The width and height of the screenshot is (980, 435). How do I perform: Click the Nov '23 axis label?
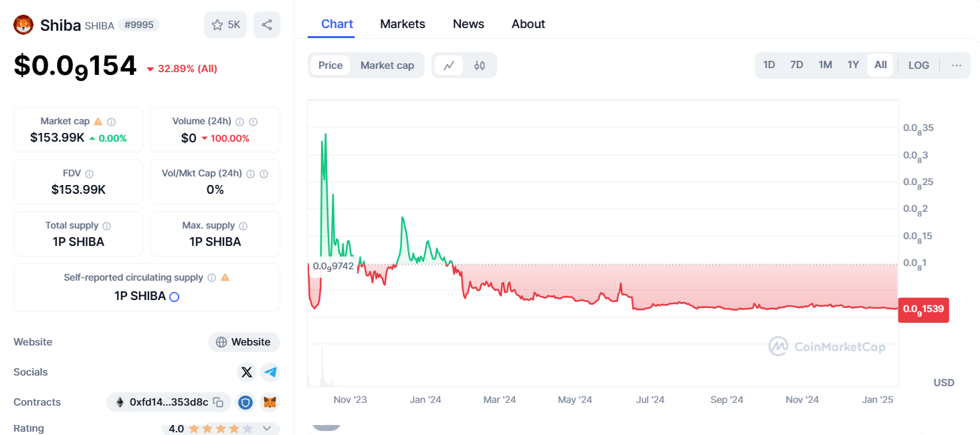tap(350, 400)
